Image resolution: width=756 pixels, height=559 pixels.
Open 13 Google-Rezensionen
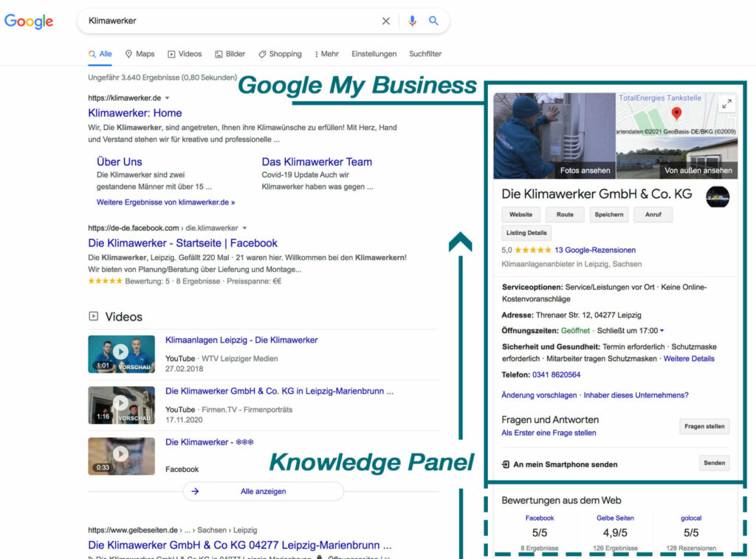(x=595, y=250)
